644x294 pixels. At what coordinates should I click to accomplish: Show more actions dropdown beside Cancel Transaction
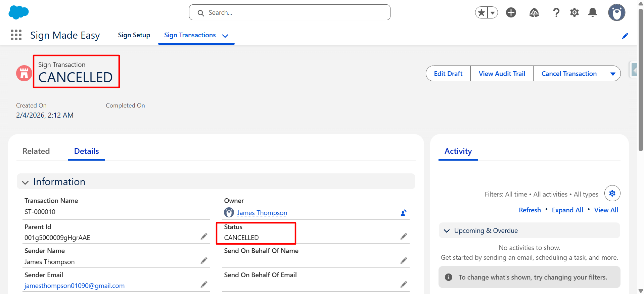pyautogui.click(x=613, y=74)
